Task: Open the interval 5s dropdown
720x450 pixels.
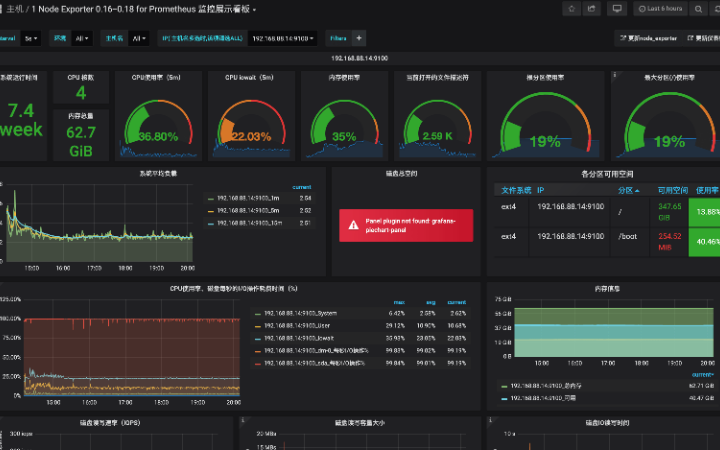Action: (32, 38)
